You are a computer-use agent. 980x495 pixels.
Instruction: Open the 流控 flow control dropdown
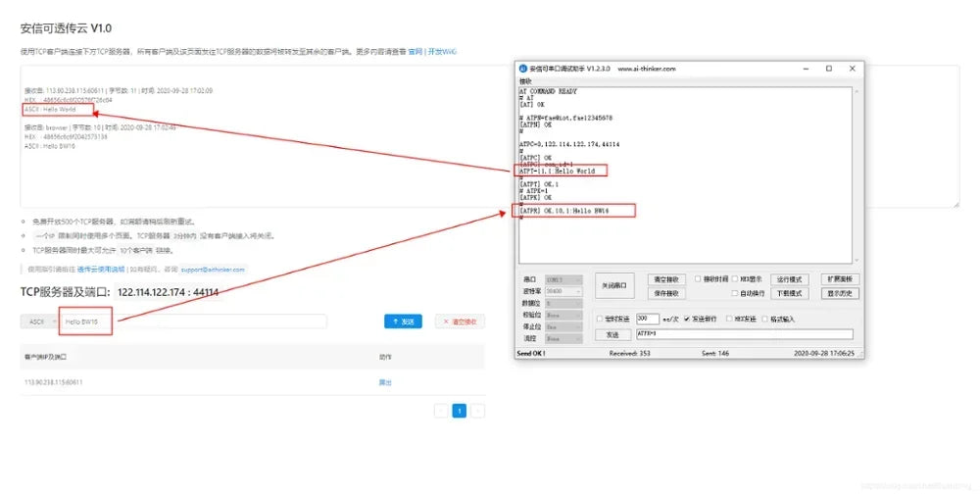(x=563, y=339)
